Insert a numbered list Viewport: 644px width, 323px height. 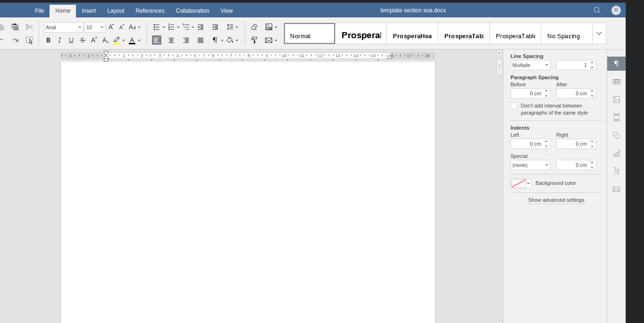coord(171,27)
